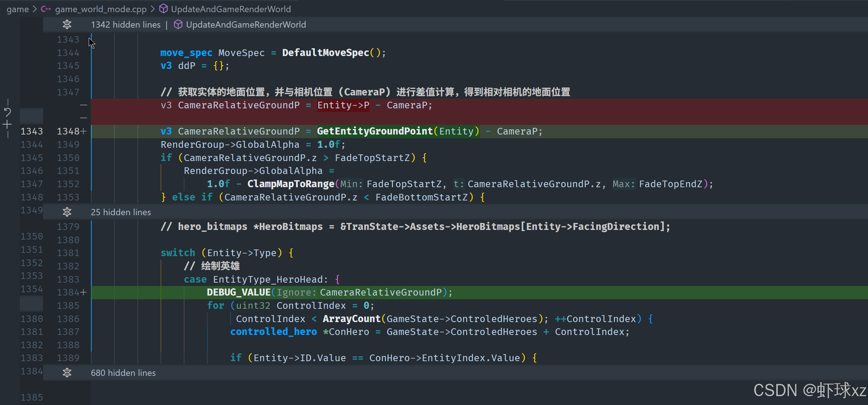
Task: Click GetEntityGroundPoint function call
Action: tap(375, 132)
